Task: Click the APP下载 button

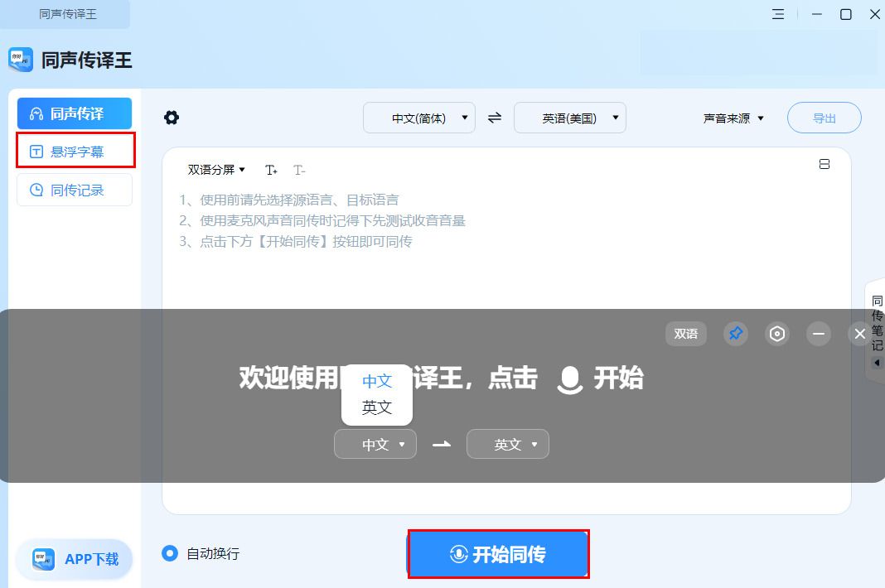Action: [75, 559]
